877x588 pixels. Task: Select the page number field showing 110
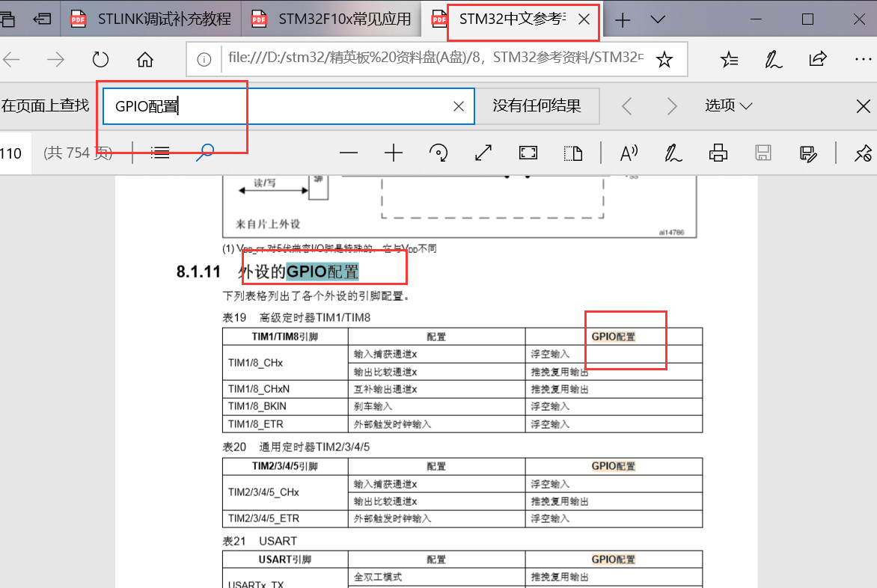click(10, 153)
